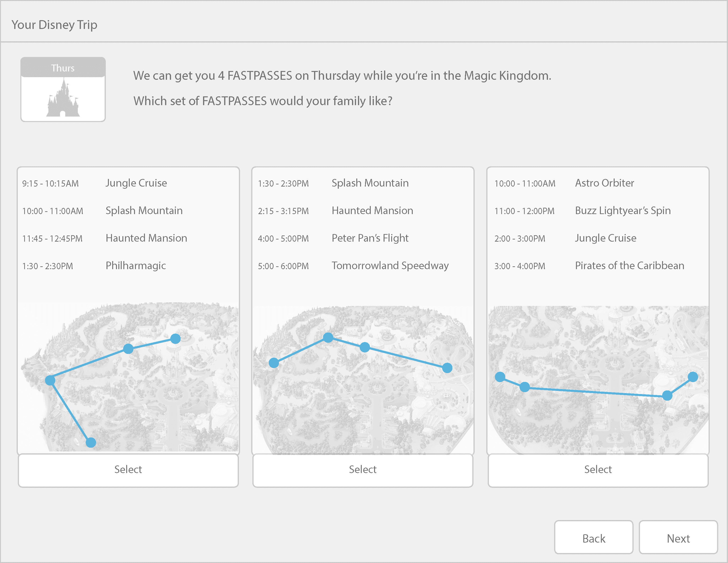Viewport: 728px width, 563px height.
Task: Click the Philharmagic list entry
Action: [136, 266]
